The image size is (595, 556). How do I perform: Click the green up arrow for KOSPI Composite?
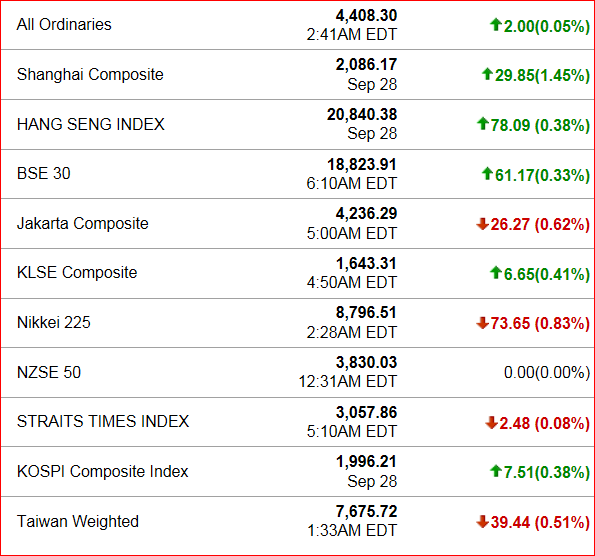click(x=496, y=471)
